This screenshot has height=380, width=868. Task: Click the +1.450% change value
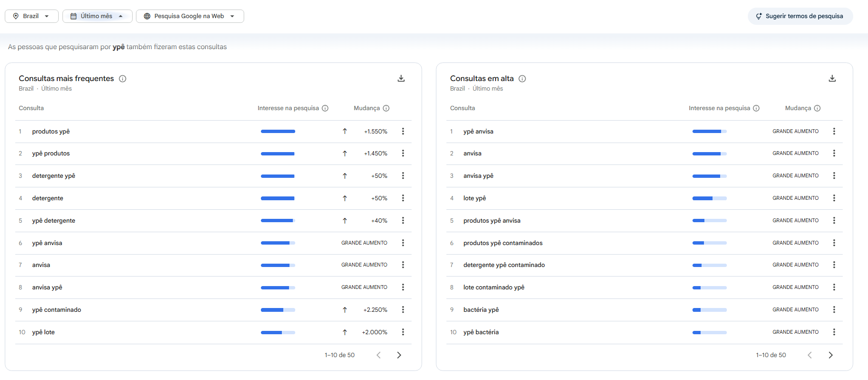pyautogui.click(x=376, y=154)
